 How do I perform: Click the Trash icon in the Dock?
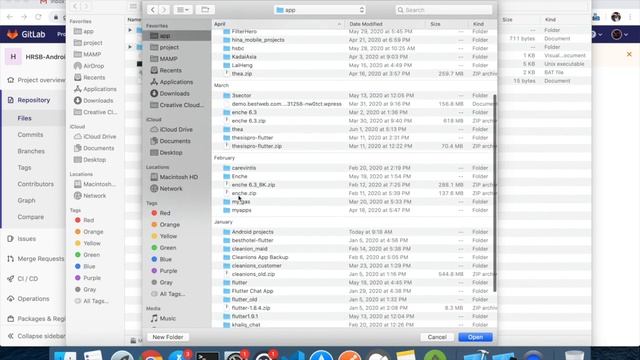pos(575,355)
